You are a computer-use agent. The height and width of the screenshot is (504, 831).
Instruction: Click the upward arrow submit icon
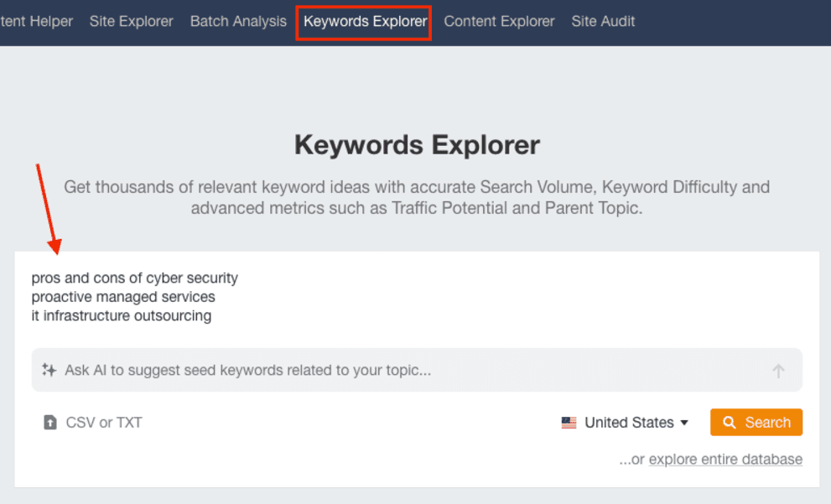pos(777,370)
